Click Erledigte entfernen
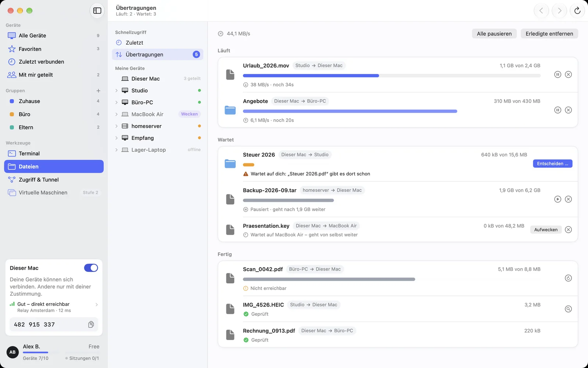 coord(549,33)
